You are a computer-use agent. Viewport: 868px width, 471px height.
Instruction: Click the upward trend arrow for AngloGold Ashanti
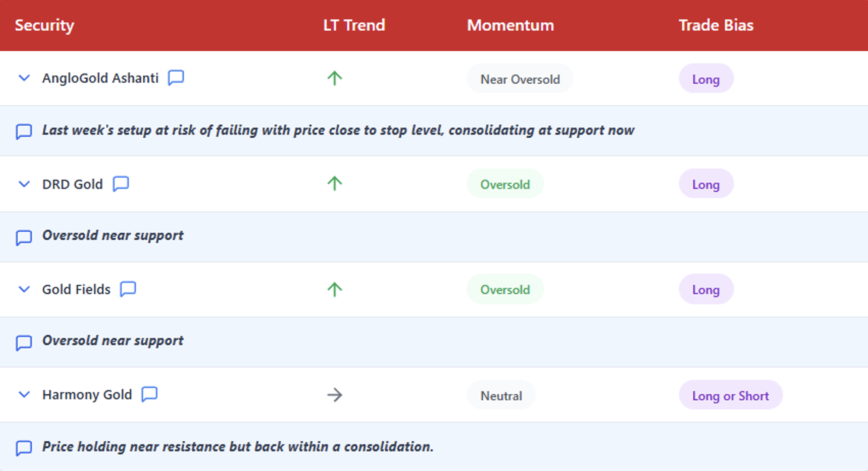334,78
